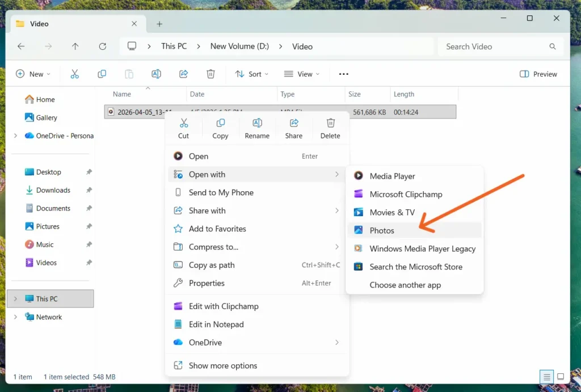Viewport: 581px width, 392px height.
Task: Share the video via the Share icon
Action: coord(293,126)
